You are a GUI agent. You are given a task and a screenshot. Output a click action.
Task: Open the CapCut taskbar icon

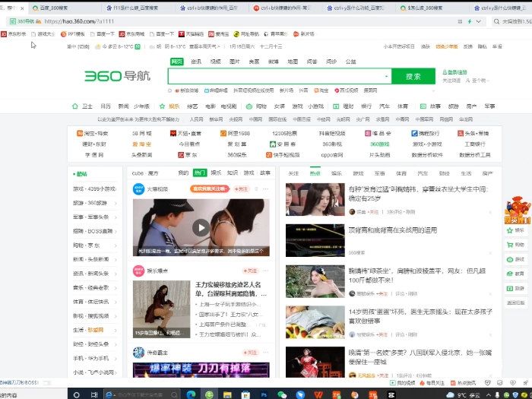tap(391, 394)
